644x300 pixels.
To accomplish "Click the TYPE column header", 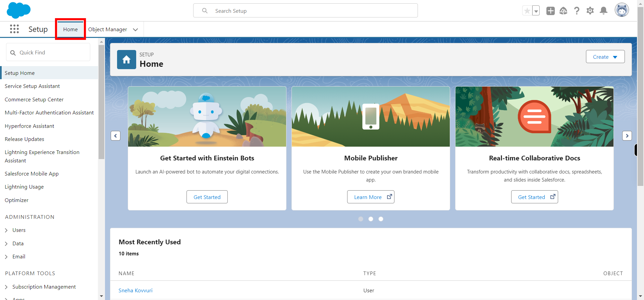I will pyautogui.click(x=370, y=273).
